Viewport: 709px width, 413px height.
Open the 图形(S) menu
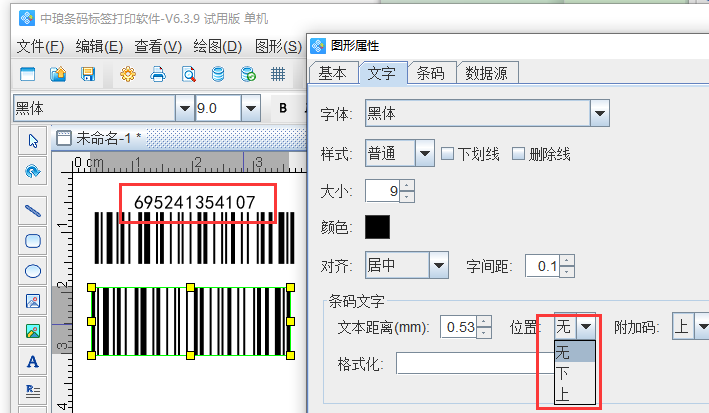point(278,47)
